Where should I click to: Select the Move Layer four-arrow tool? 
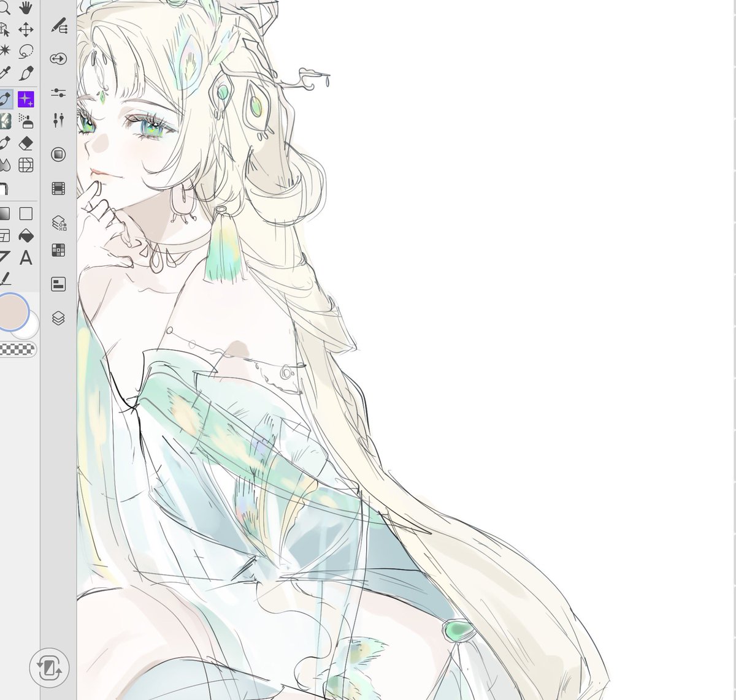(26, 29)
